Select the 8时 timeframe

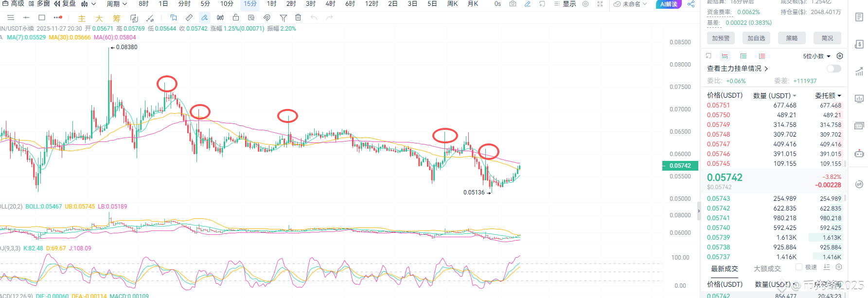coord(143,4)
